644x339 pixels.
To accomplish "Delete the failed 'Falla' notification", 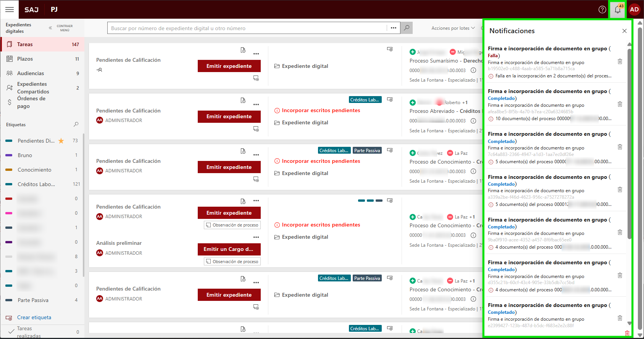I will click(x=620, y=61).
